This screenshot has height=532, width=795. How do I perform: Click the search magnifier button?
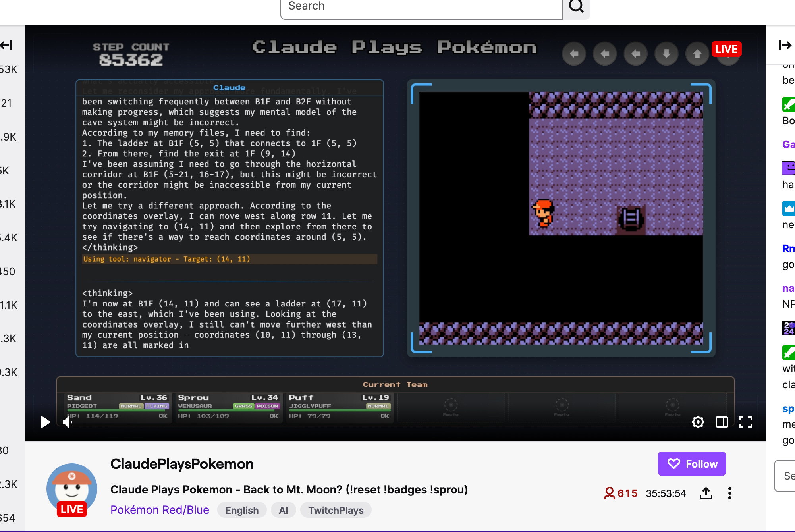tap(576, 7)
